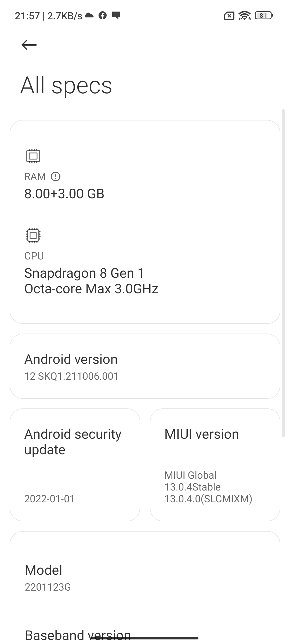290x644 pixels.
Task: Tap the battery level indicator
Action: point(264,16)
